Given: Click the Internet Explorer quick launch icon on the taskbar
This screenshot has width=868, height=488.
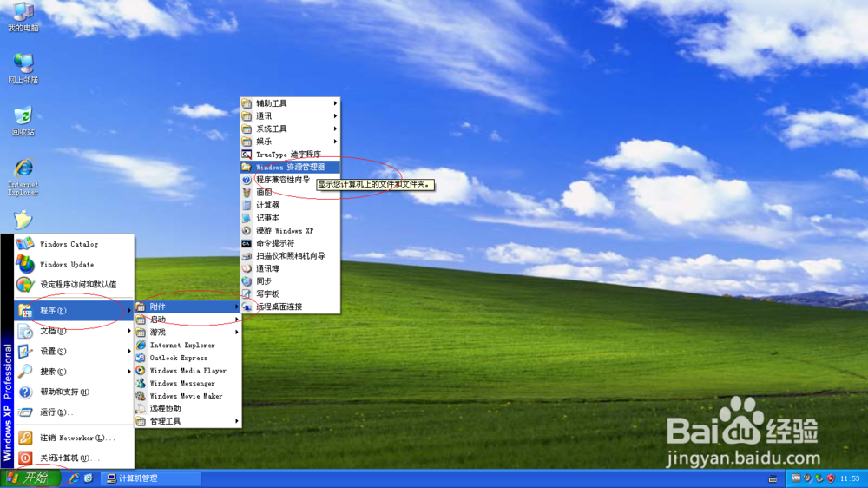Looking at the screenshot, I should pyautogui.click(x=74, y=478).
